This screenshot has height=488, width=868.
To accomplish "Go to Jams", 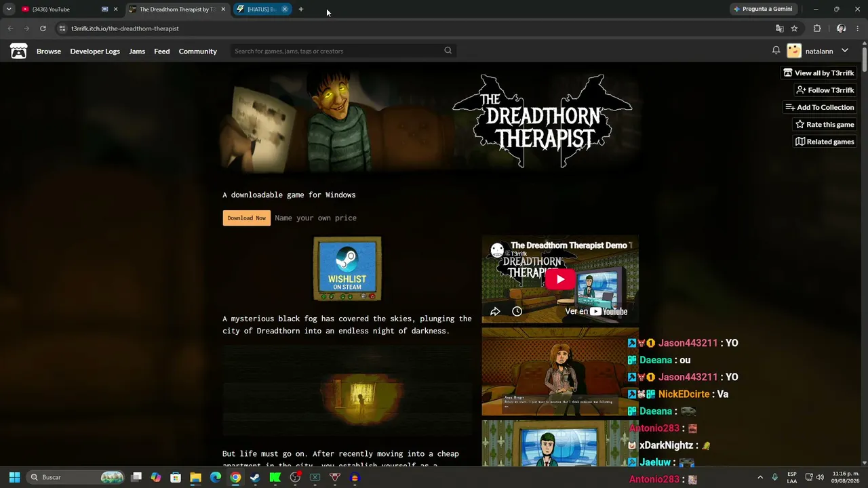I will click(137, 51).
